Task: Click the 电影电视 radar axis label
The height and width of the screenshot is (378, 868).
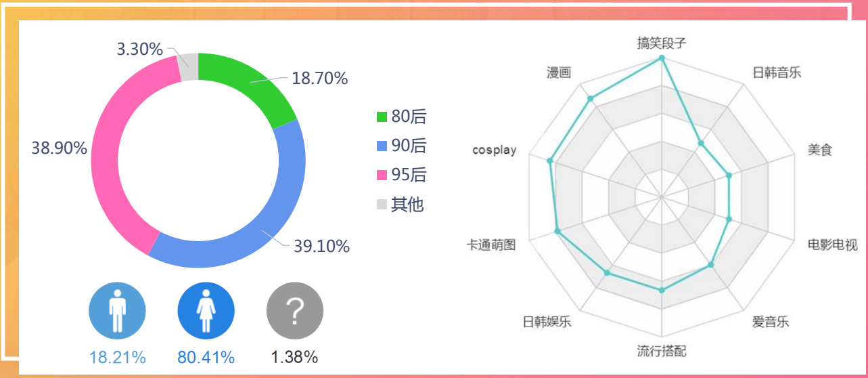Action: pyautogui.click(x=832, y=244)
